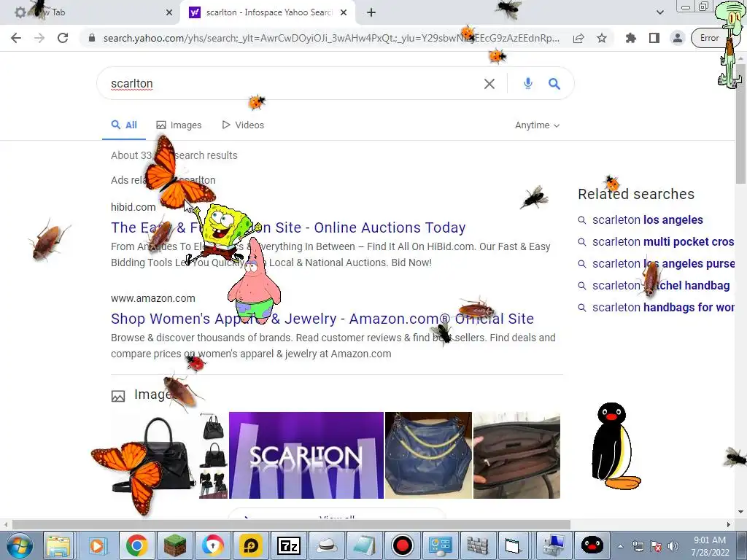
Task: Open the HiBid Online Auctions Today ad link
Action: [288, 227]
